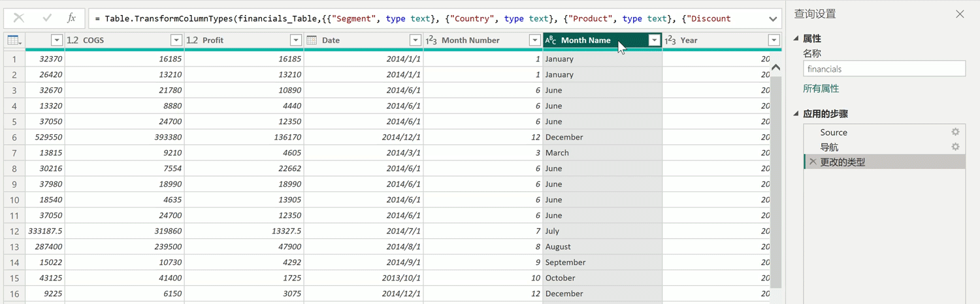This screenshot has width=980, height=304.
Task: Collapse the 应用的步骤 section
Action: tap(796, 114)
